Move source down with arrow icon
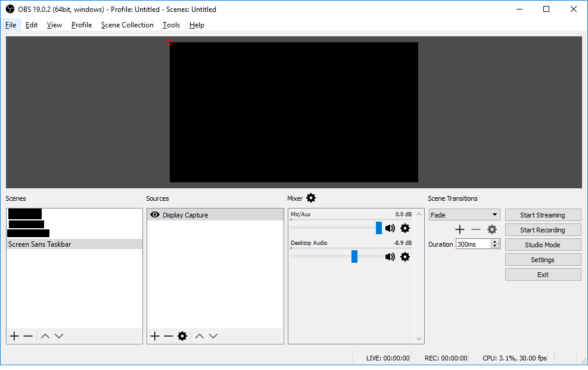Screen dimensions: 588x370 coord(213,336)
